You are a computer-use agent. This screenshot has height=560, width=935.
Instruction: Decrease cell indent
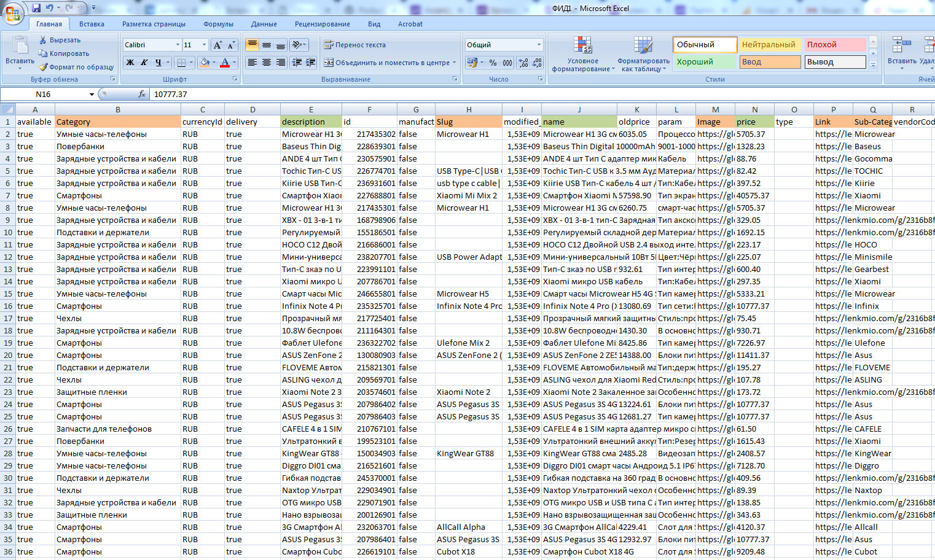297,63
